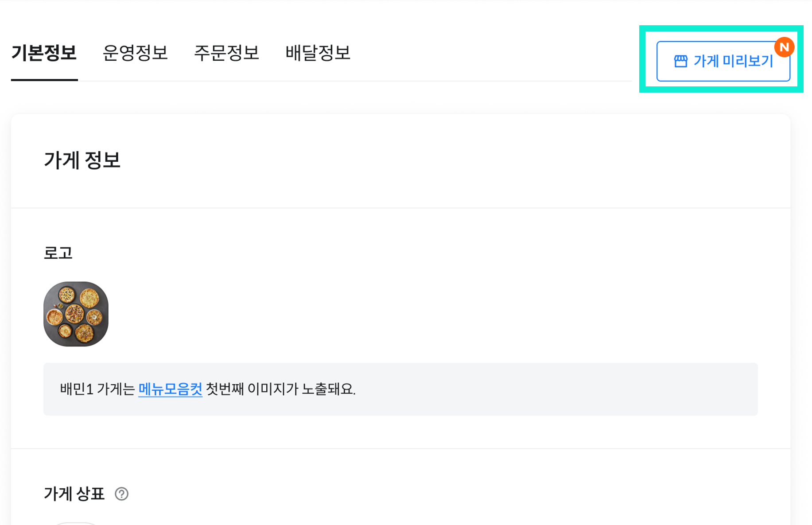Click the text 배민1 가게는
The image size is (812, 525).
[x=97, y=389]
